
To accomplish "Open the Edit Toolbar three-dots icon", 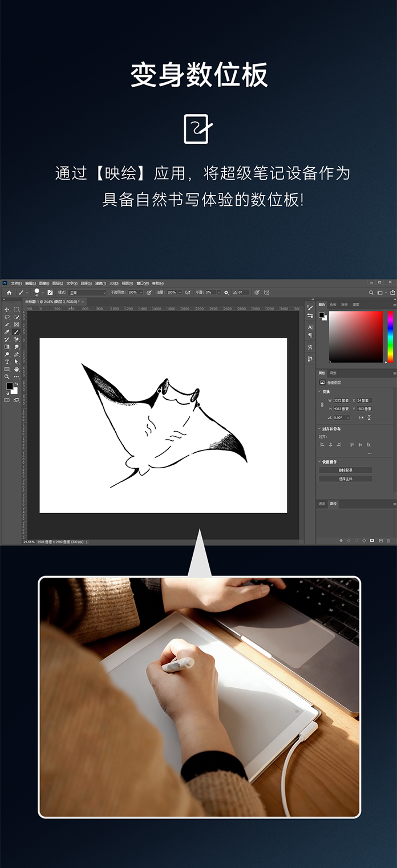I will pos(17,376).
